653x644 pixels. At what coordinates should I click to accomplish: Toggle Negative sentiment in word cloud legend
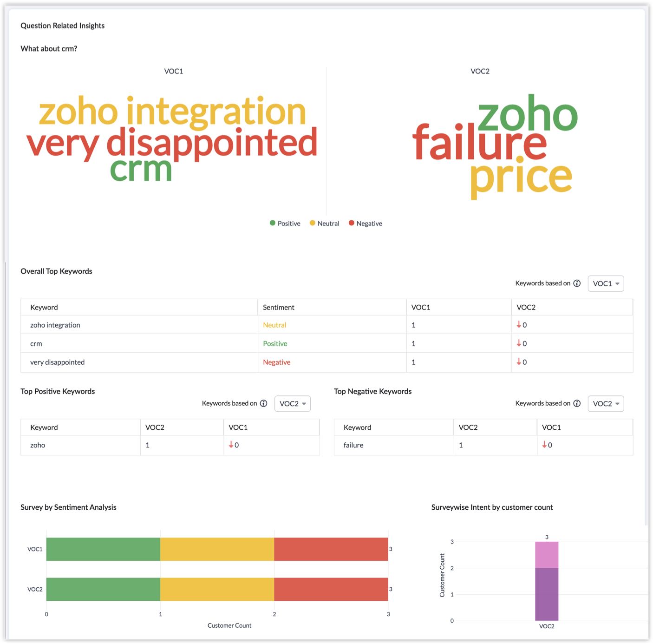[366, 223]
